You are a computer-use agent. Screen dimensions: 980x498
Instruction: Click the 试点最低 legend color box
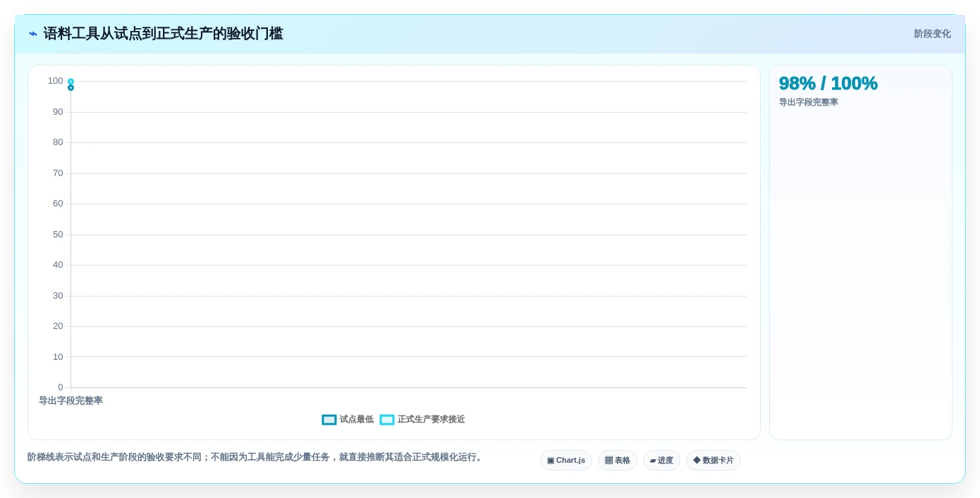(329, 420)
